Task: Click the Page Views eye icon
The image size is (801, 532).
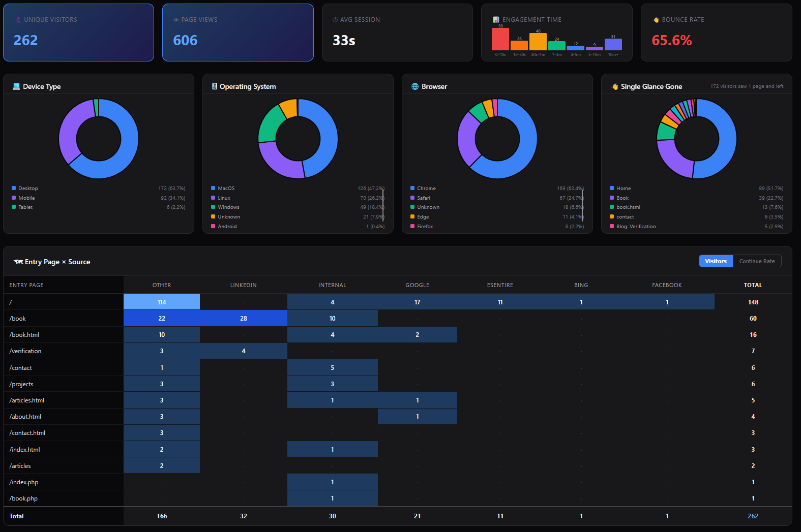Action: tap(176, 20)
